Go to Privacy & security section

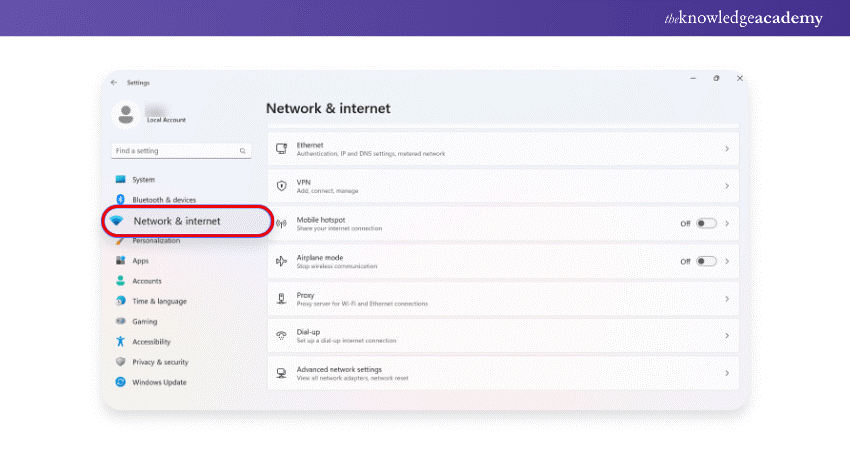(160, 362)
